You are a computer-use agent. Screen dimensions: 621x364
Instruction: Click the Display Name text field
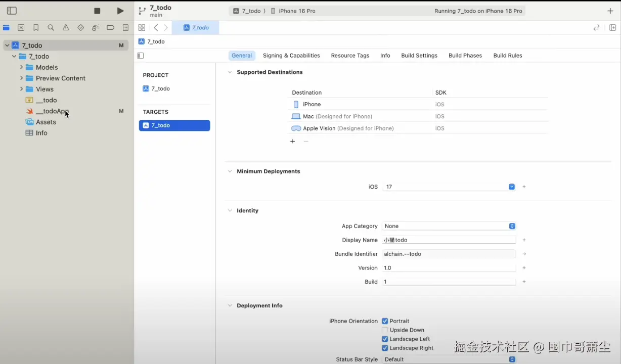coord(449,240)
